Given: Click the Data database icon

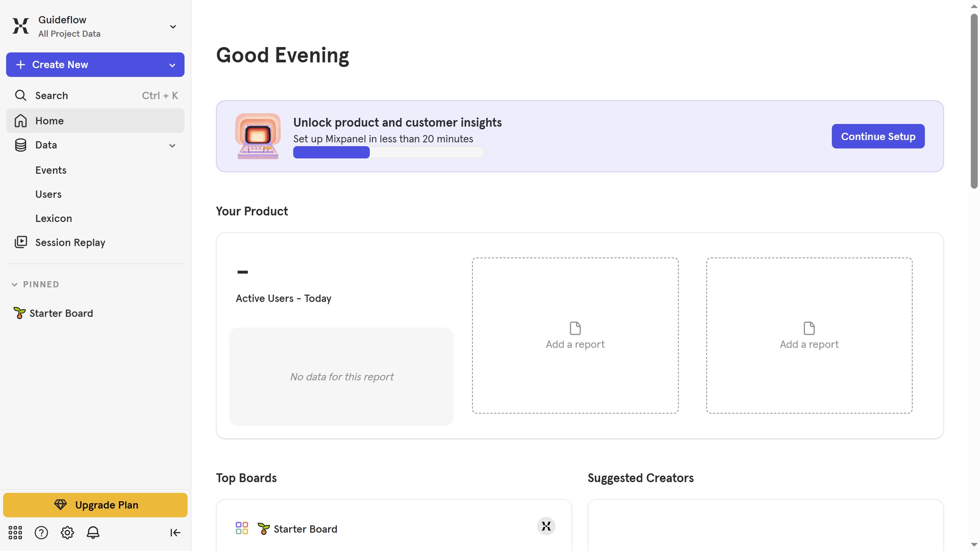Looking at the screenshot, I should point(21,145).
